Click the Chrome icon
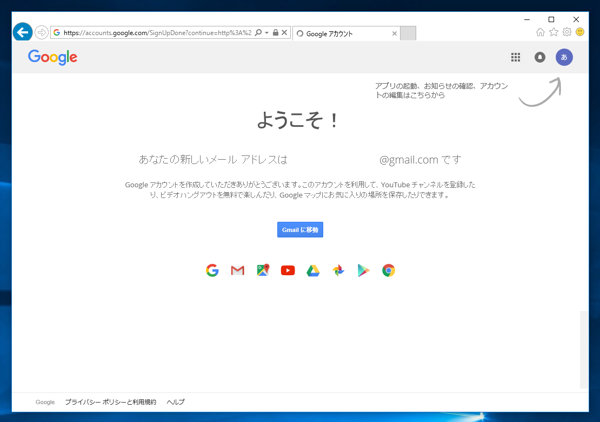 (x=388, y=270)
